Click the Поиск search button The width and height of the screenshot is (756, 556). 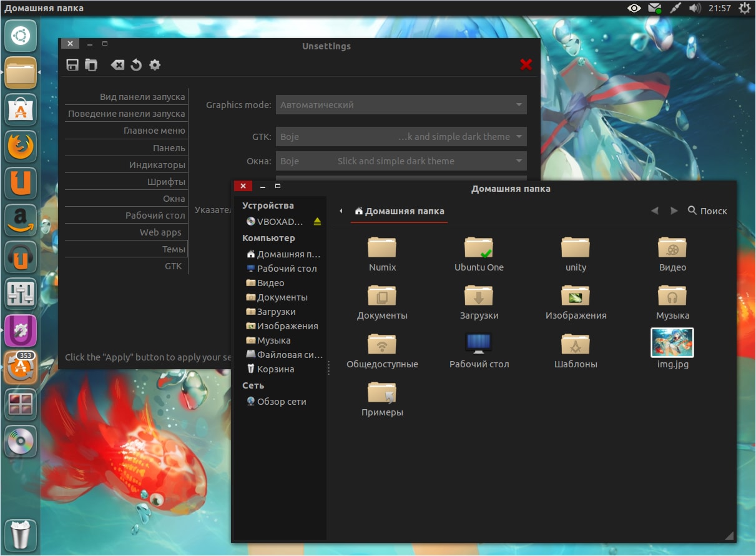coord(707,211)
